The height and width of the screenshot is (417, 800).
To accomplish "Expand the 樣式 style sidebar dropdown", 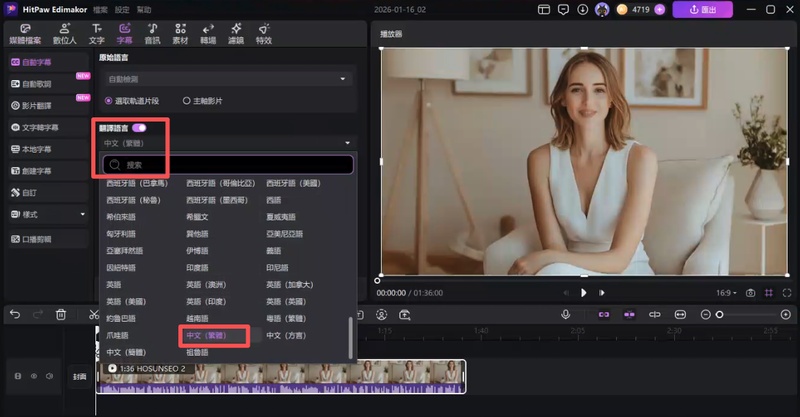I will pyautogui.click(x=48, y=214).
